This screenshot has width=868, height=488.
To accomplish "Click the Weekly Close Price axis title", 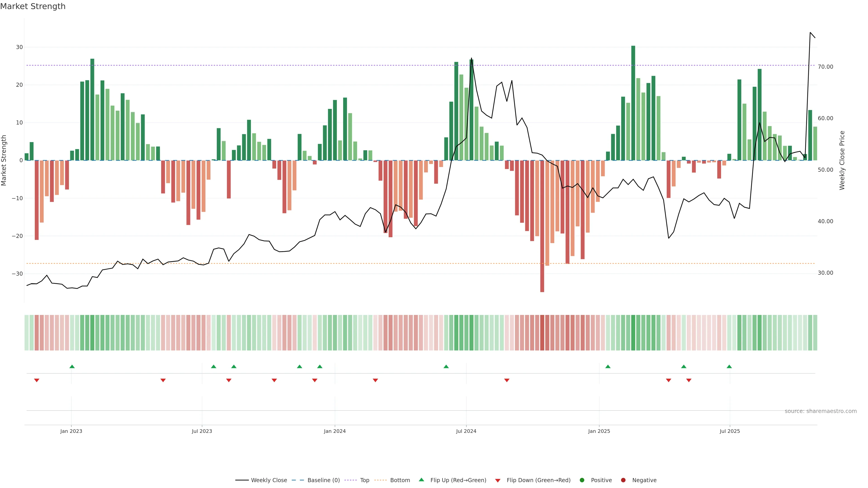I will (x=842, y=160).
